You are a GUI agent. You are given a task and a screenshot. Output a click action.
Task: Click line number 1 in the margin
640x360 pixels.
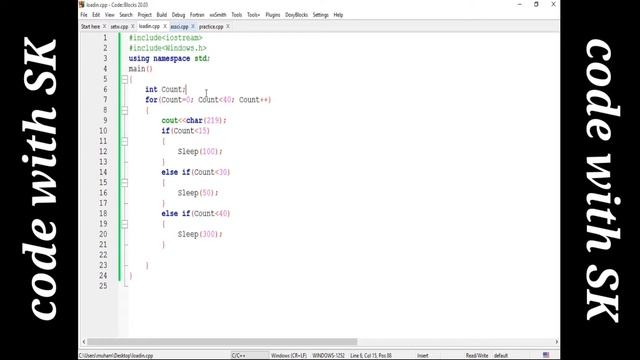tap(105, 38)
